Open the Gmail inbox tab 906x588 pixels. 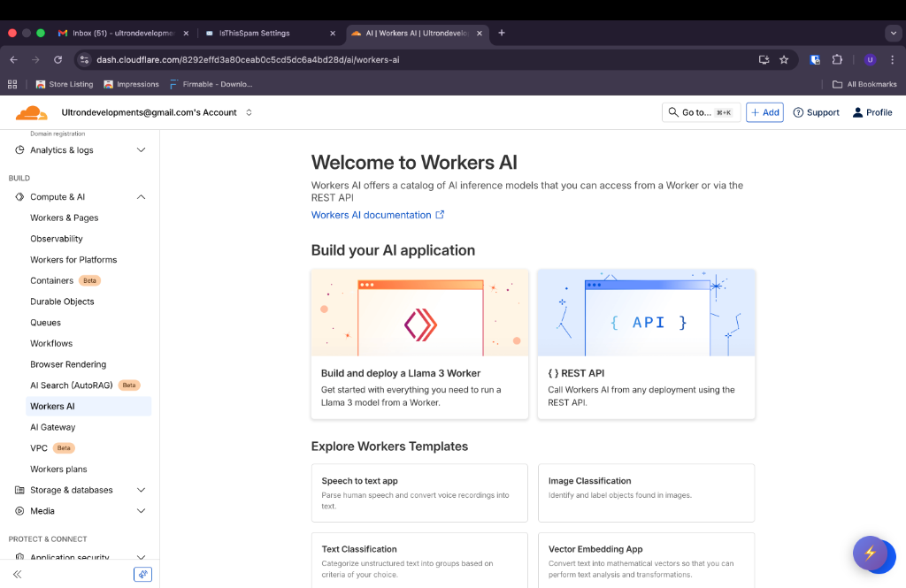[115, 33]
